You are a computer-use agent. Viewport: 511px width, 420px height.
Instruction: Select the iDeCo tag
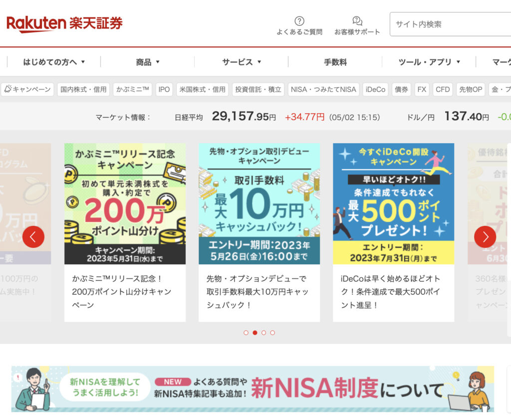click(375, 89)
